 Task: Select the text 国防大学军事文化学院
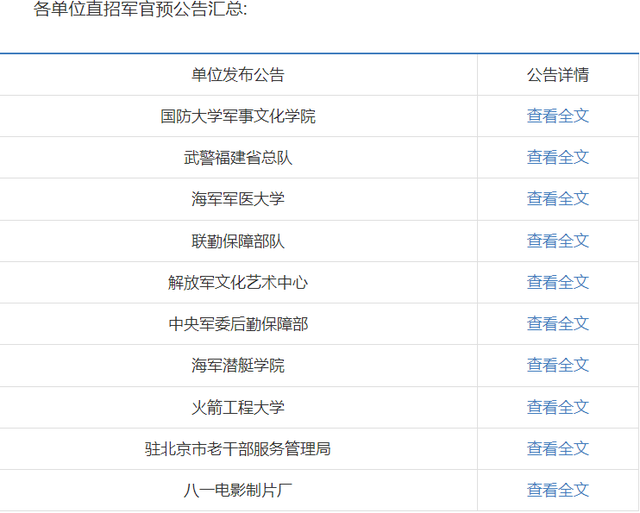(238, 116)
